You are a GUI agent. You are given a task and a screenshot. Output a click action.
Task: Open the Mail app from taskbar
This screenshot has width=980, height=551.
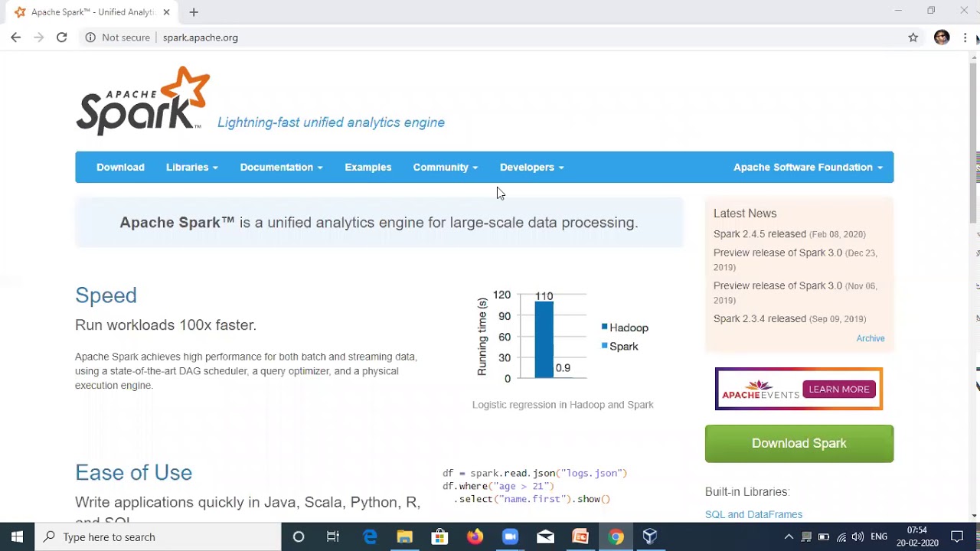click(545, 536)
